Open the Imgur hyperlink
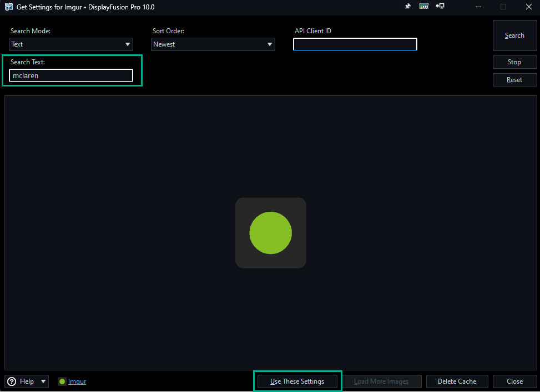This screenshot has width=540, height=392. coord(77,381)
